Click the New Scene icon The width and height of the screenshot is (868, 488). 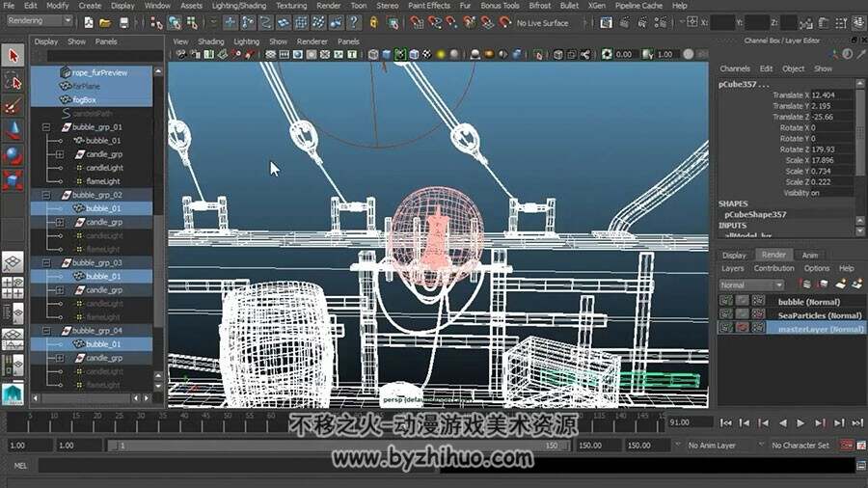[89, 23]
